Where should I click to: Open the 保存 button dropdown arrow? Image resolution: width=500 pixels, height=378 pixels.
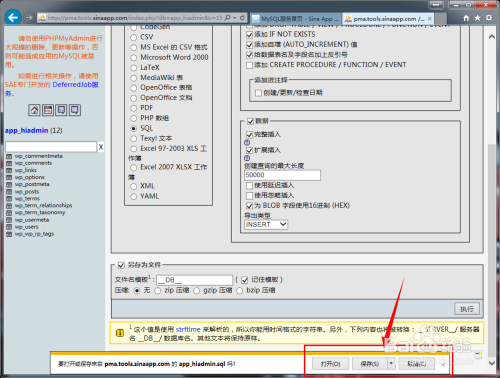[392, 363]
